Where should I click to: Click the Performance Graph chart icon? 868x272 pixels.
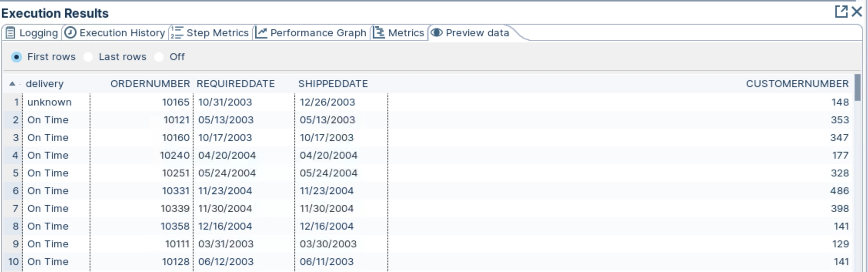(261, 33)
